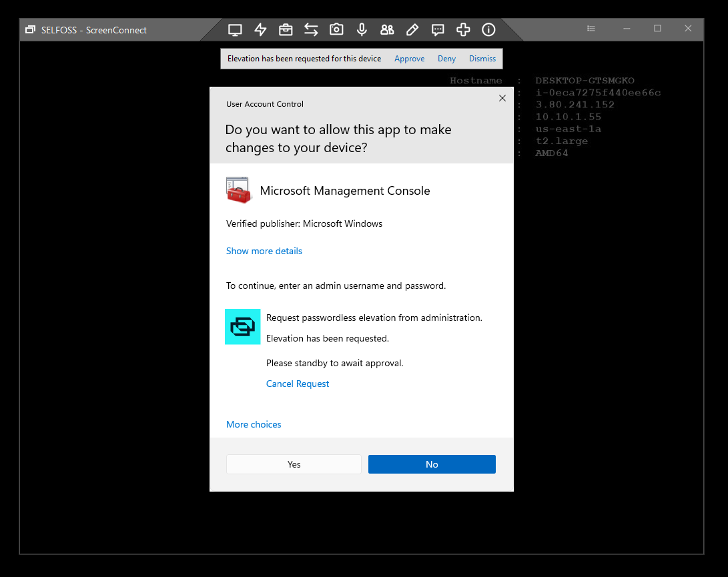Click the No button

coord(432,464)
